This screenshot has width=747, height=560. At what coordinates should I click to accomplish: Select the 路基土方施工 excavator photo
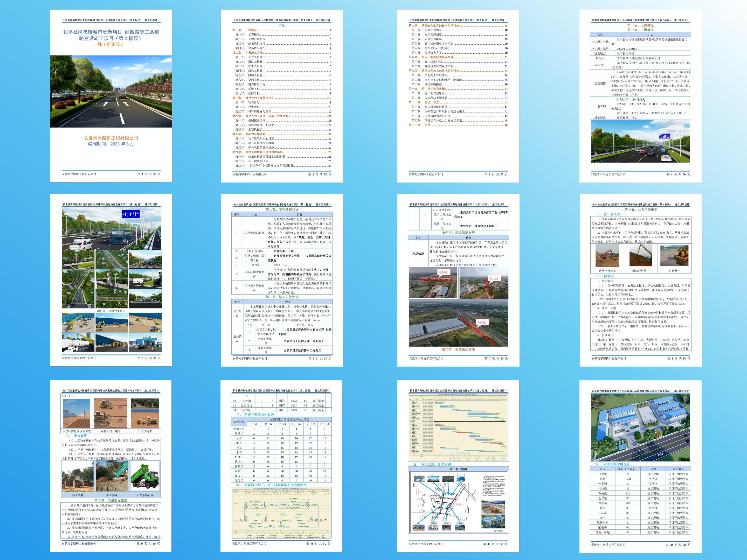point(607,256)
